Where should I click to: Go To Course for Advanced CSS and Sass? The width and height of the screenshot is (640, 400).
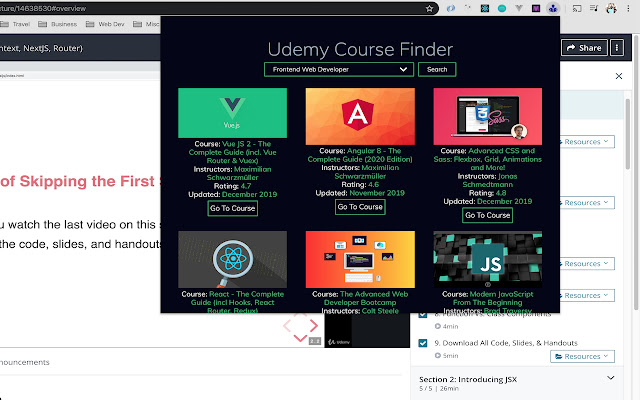coord(487,215)
